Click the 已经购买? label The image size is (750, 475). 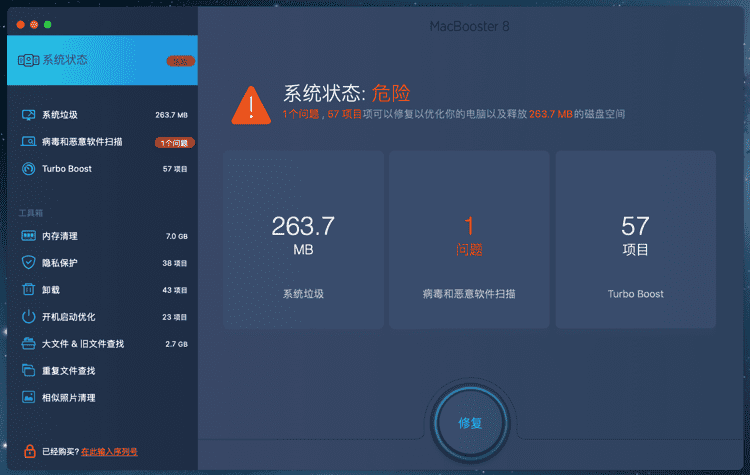pos(60,452)
